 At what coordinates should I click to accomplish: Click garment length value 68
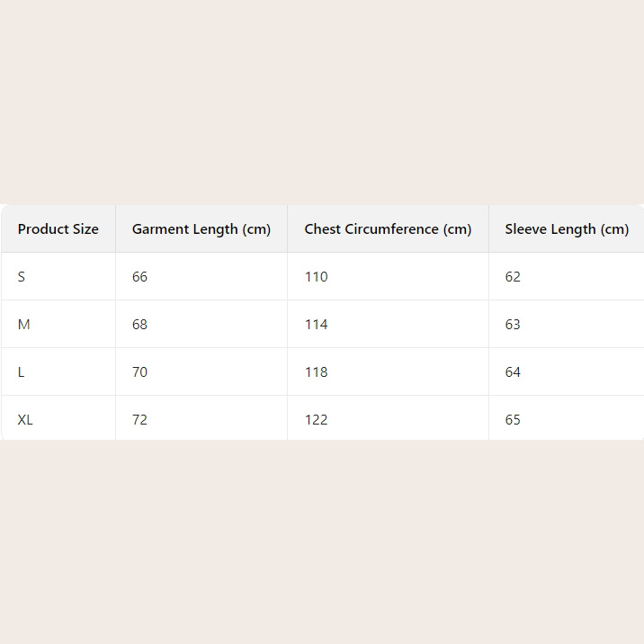pyautogui.click(x=139, y=325)
